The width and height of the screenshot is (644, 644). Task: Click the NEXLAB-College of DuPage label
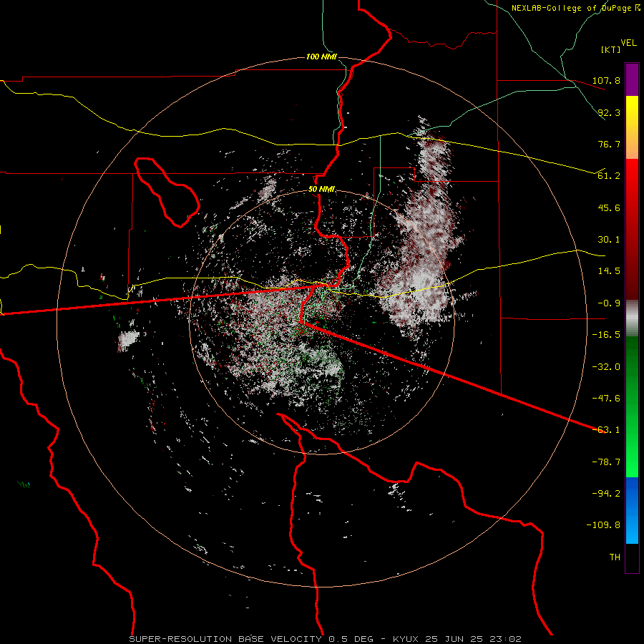(575, 8)
